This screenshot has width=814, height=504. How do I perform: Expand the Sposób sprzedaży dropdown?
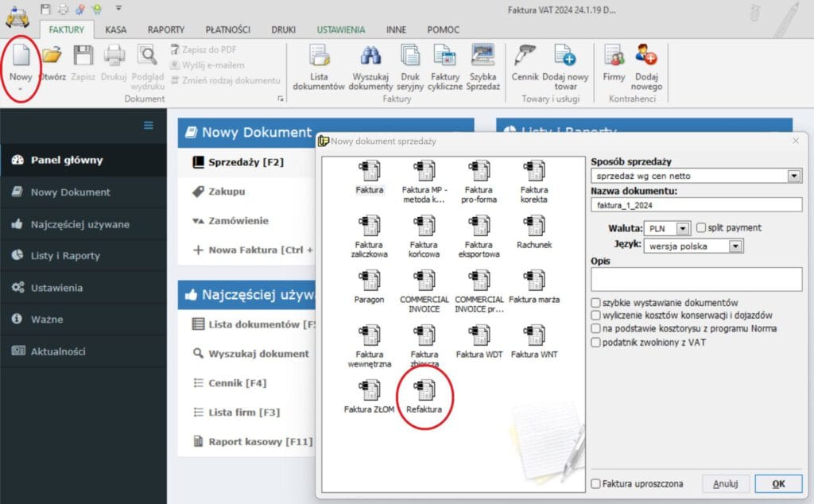[794, 176]
